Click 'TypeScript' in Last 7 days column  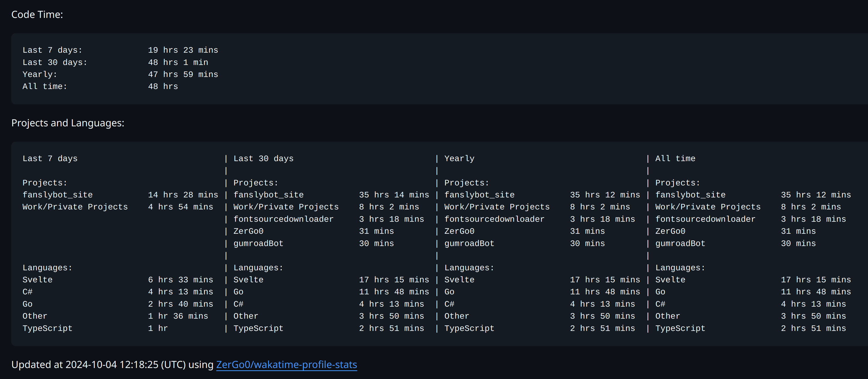48,328
